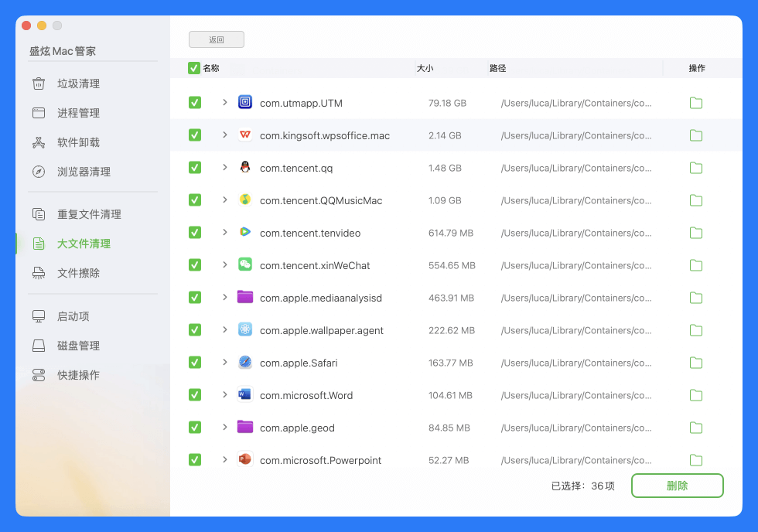The height and width of the screenshot is (532, 758).
Task: Uncheck com.tencent.tenvideo checkbox
Action: [x=195, y=233]
